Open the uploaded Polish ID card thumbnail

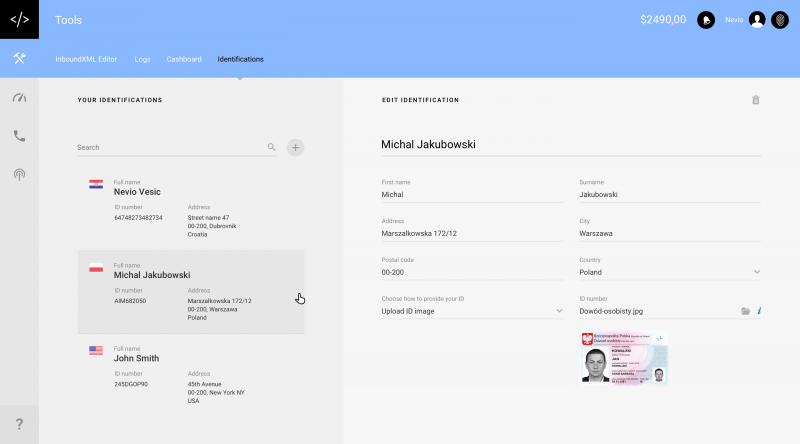click(623, 358)
